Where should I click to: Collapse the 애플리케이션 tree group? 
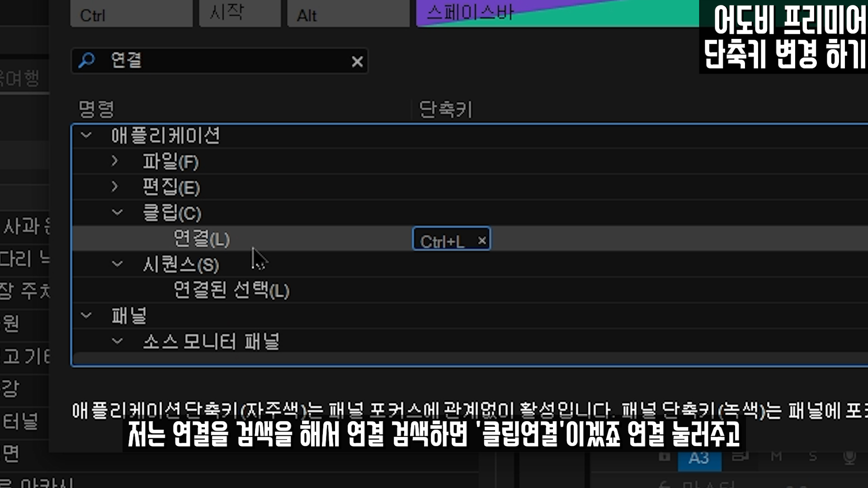tap(86, 135)
